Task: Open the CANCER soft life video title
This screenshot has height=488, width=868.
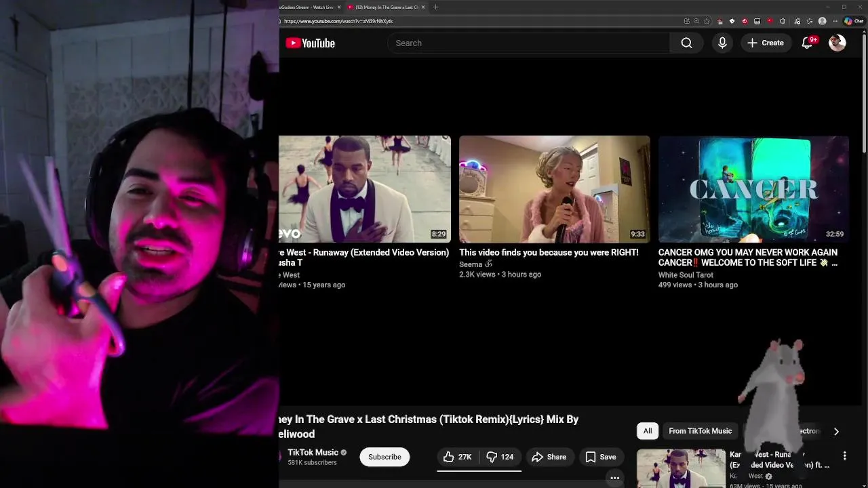Action: click(x=748, y=258)
